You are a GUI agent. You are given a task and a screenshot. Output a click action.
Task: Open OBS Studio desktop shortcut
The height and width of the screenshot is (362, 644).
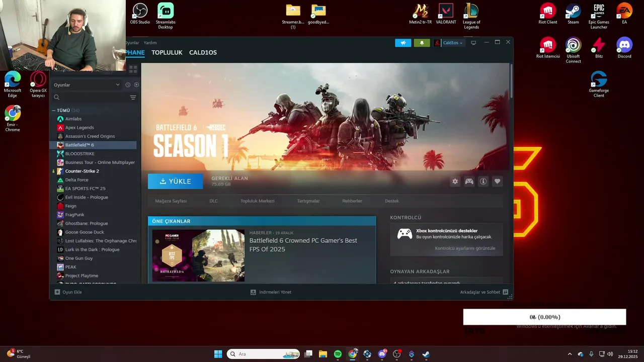point(140,14)
